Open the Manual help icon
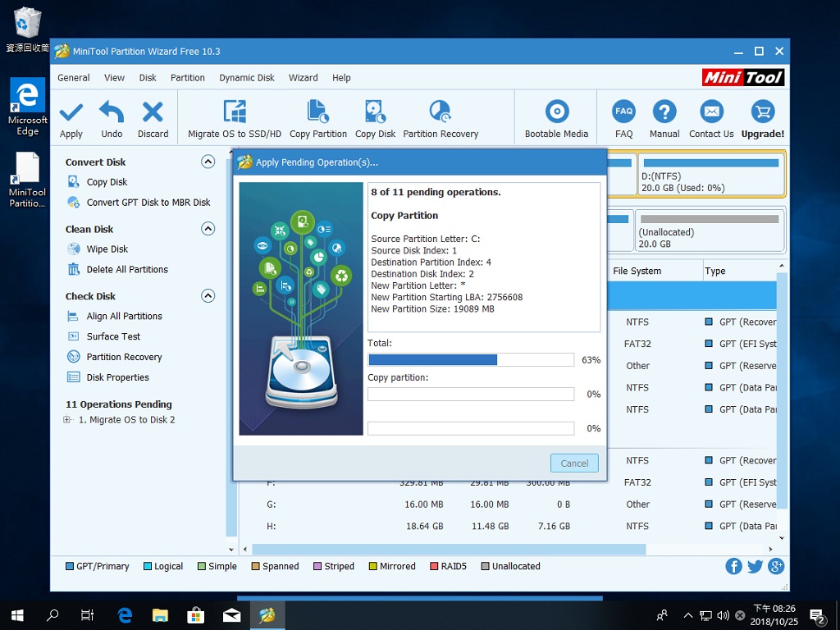The width and height of the screenshot is (840, 630). point(664,112)
